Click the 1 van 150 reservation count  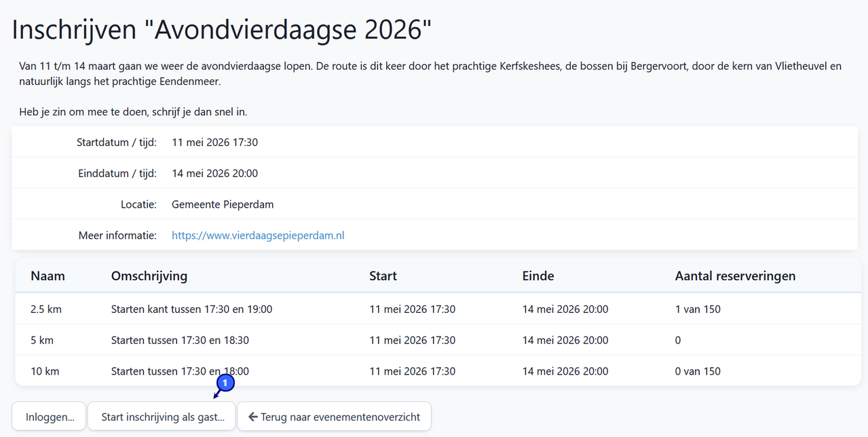tap(698, 309)
